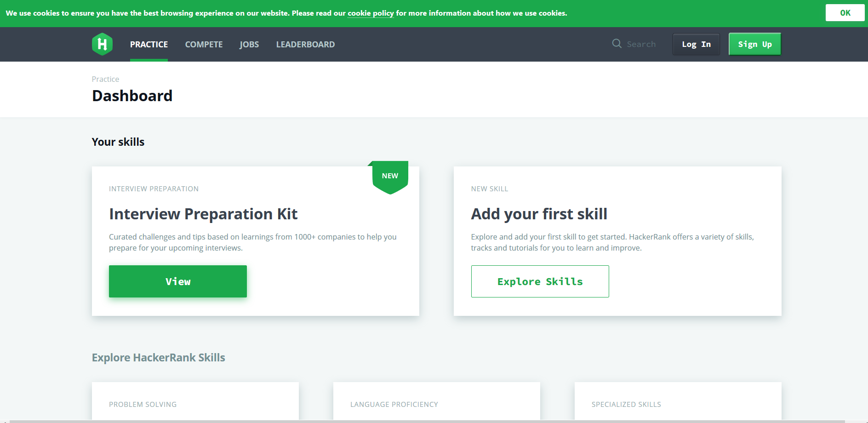Click the INTERVIEW PREPARATION label
Image resolution: width=868 pixels, height=423 pixels.
coord(154,189)
